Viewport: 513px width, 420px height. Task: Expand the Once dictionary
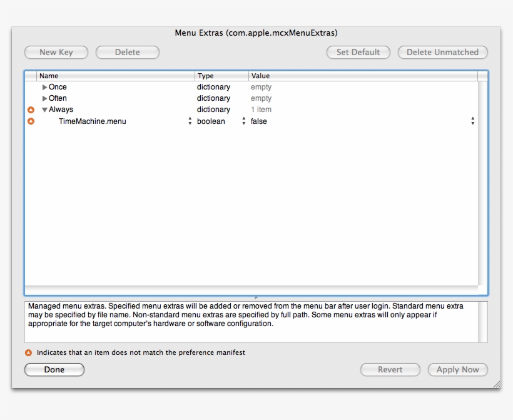[44, 87]
